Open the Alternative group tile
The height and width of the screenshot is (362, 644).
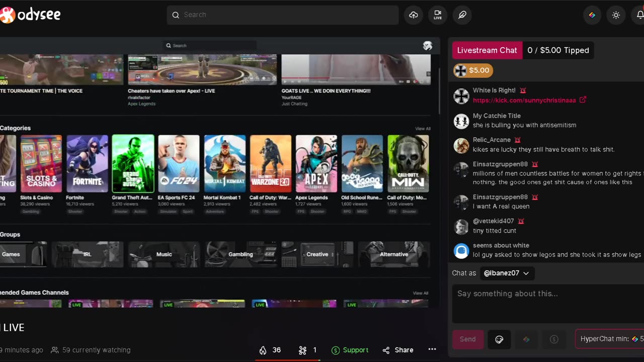394,254
